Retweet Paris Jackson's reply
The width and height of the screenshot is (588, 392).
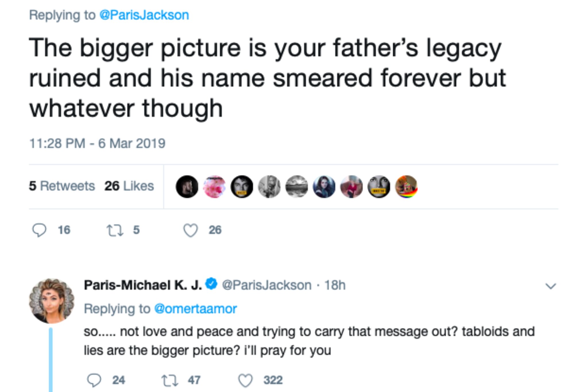170,380
